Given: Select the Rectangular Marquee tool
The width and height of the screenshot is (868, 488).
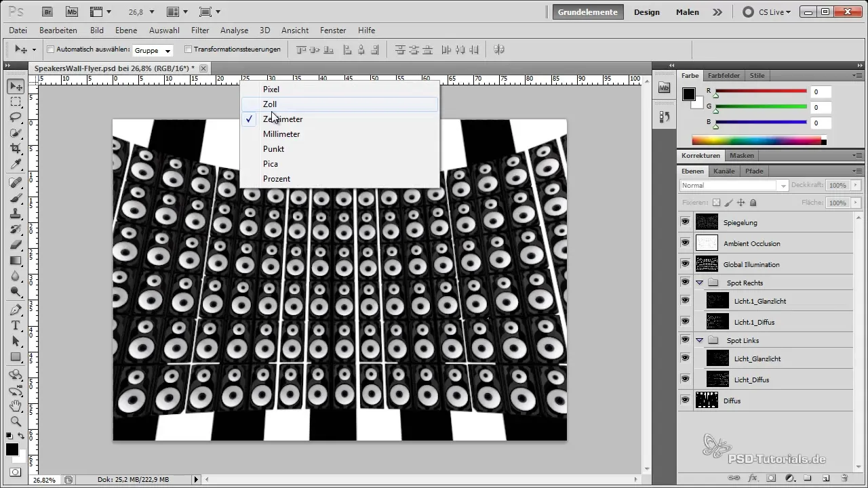Looking at the screenshot, I should click(x=16, y=102).
